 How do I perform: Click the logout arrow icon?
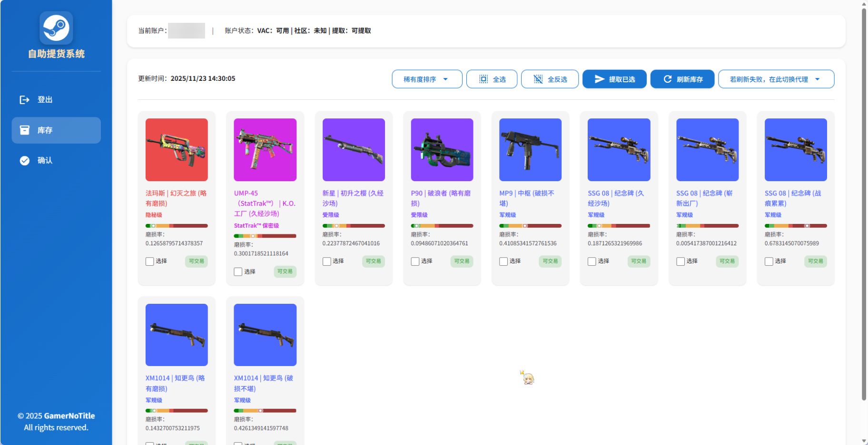(24, 100)
